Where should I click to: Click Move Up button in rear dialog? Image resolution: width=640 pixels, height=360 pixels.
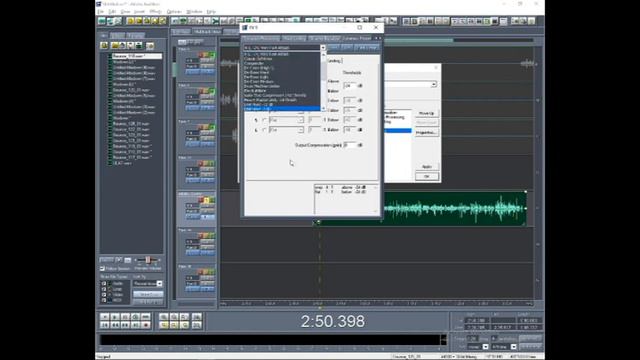(427, 113)
